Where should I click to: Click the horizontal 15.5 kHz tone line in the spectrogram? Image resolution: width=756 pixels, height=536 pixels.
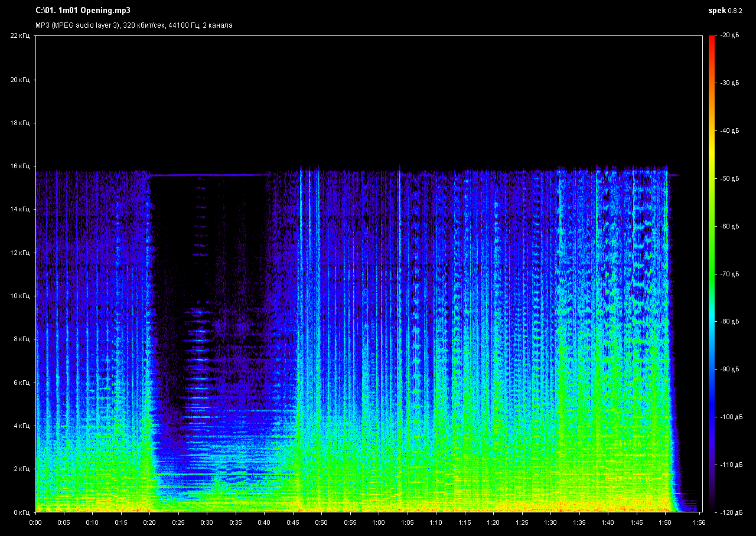(x=207, y=175)
